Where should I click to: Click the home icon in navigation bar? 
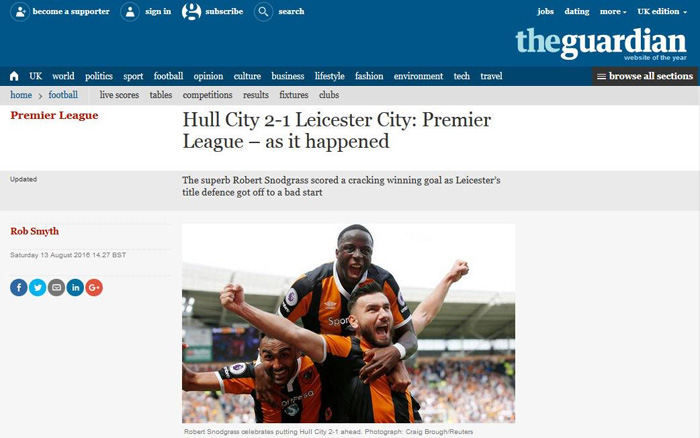tap(14, 76)
